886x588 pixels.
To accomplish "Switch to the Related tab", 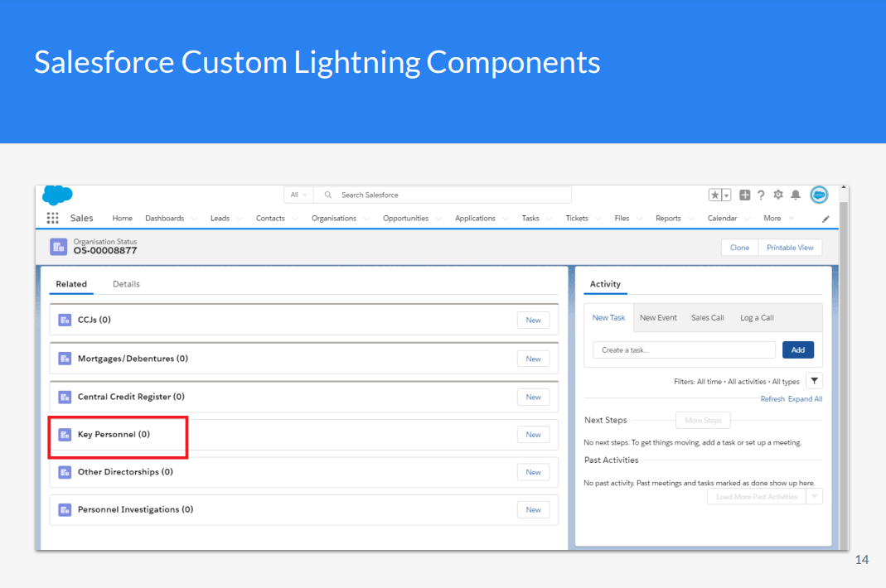I will click(71, 284).
